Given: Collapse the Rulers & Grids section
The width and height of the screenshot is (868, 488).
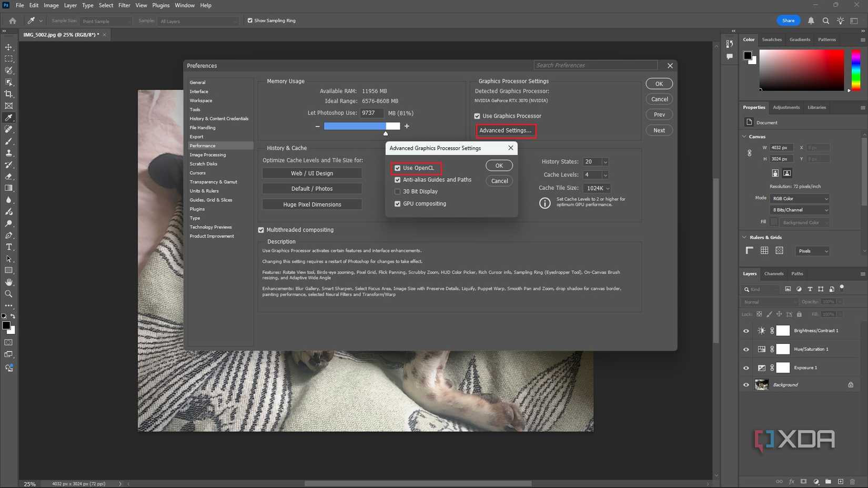Looking at the screenshot, I should 743,237.
